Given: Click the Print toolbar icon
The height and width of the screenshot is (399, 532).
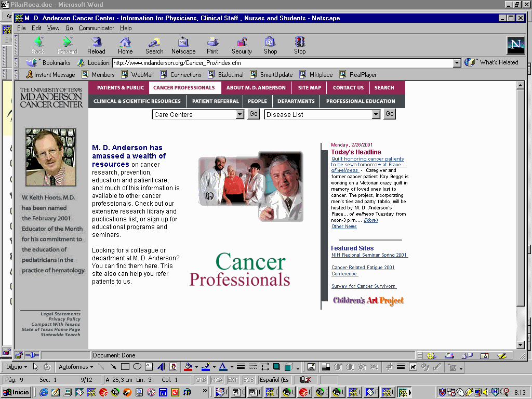Looking at the screenshot, I should tap(212, 45).
